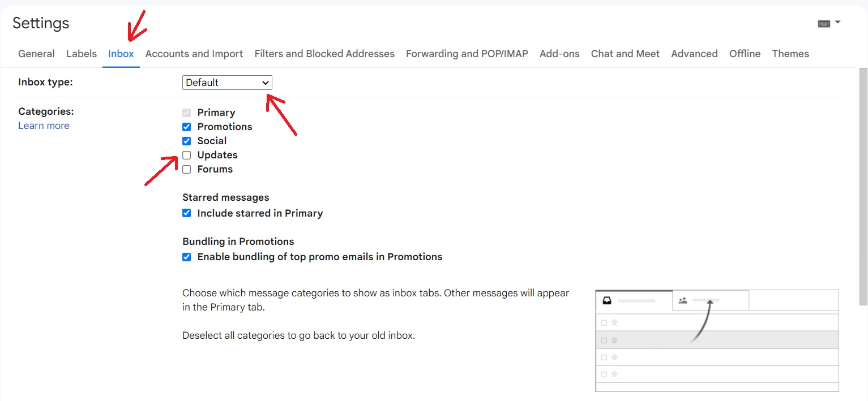The width and height of the screenshot is (868, 401).
Task: Open Forwarding and POP/IMAP tab
Action: pyautogui.click(x=467, y=54)
